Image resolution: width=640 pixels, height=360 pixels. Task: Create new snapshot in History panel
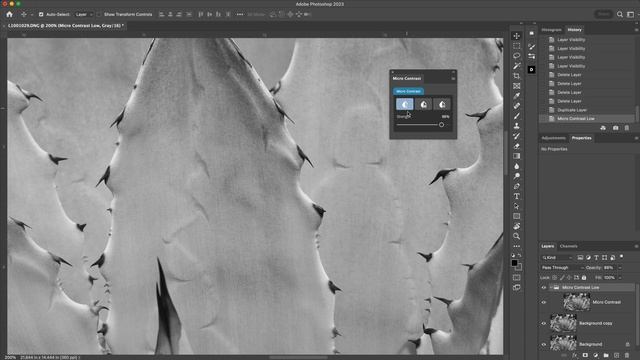coord(616,128)
